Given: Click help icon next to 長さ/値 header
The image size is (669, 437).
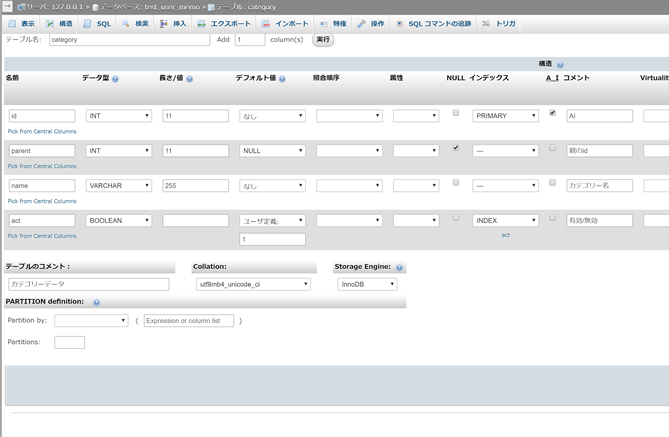Looking at the screenshot, I should 189,79.
